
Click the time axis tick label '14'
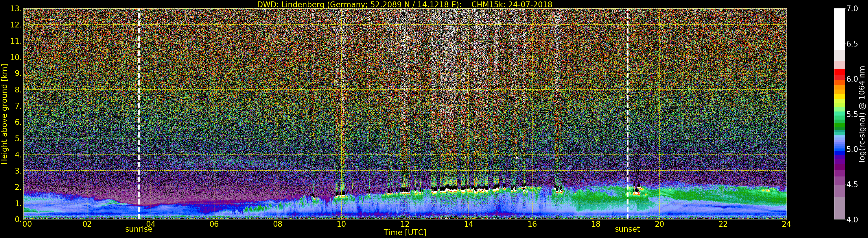pyautogui.click(x=468, y=224)
